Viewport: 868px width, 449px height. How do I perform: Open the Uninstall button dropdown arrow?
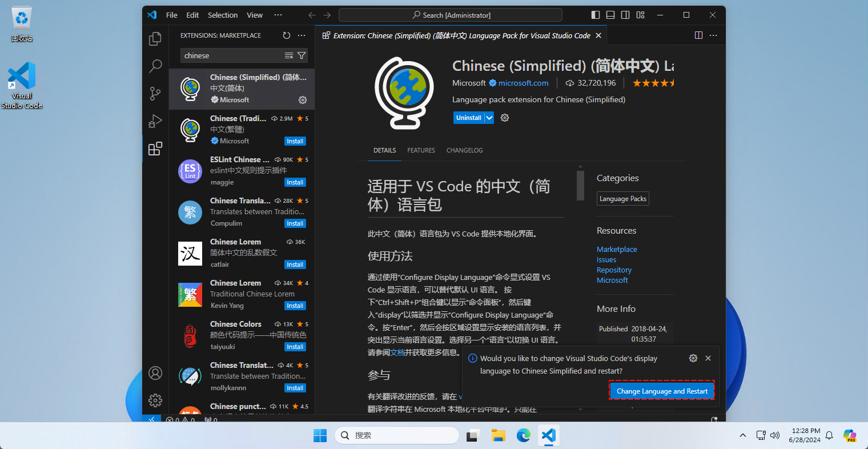489,118
